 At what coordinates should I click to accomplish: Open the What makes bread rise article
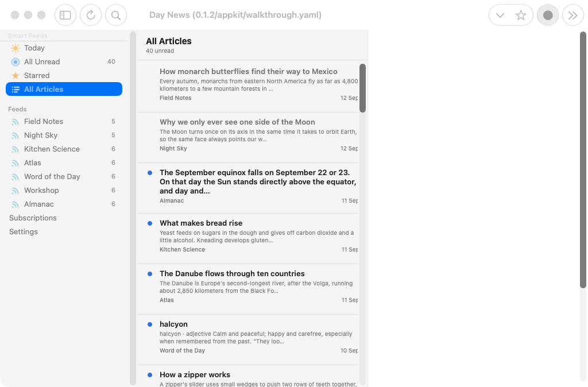click(x=248, y=238)
